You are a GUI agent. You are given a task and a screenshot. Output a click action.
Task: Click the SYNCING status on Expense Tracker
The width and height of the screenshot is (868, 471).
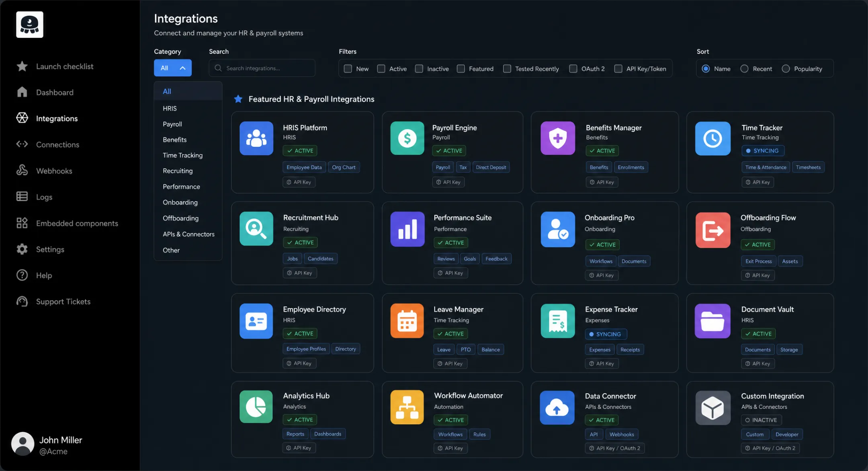(606, 334)
